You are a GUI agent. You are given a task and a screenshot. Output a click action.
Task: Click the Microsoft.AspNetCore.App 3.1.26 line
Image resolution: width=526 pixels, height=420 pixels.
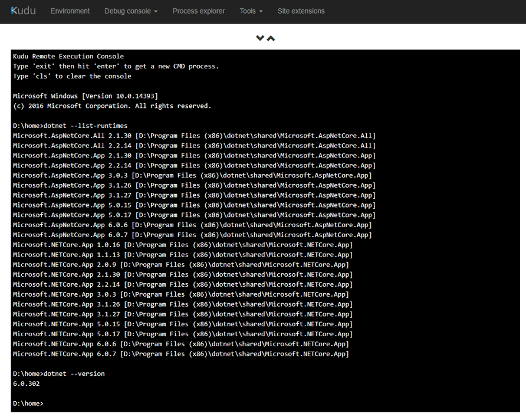coord(194,185)
